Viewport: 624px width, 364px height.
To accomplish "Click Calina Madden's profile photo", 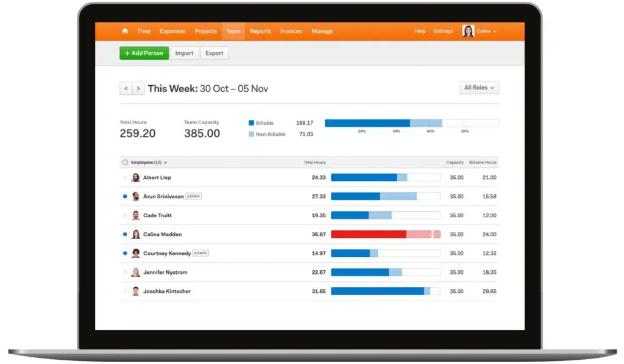I will point(135,234).
